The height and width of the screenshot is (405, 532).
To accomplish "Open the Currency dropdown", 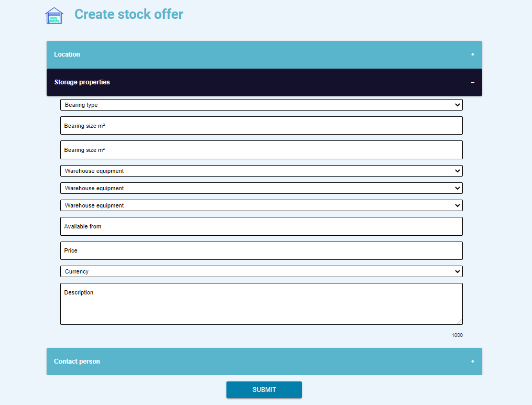I will pyautogui.click(x=262, y=271).
